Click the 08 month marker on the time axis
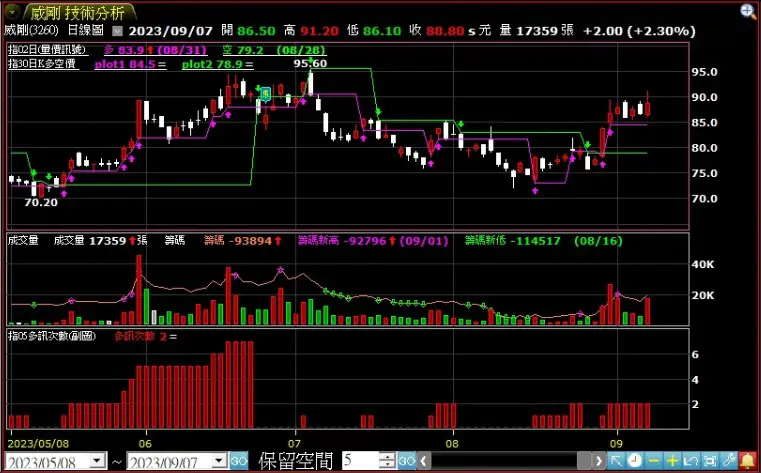This screenshot has height=473, width=761. (452, 443)
